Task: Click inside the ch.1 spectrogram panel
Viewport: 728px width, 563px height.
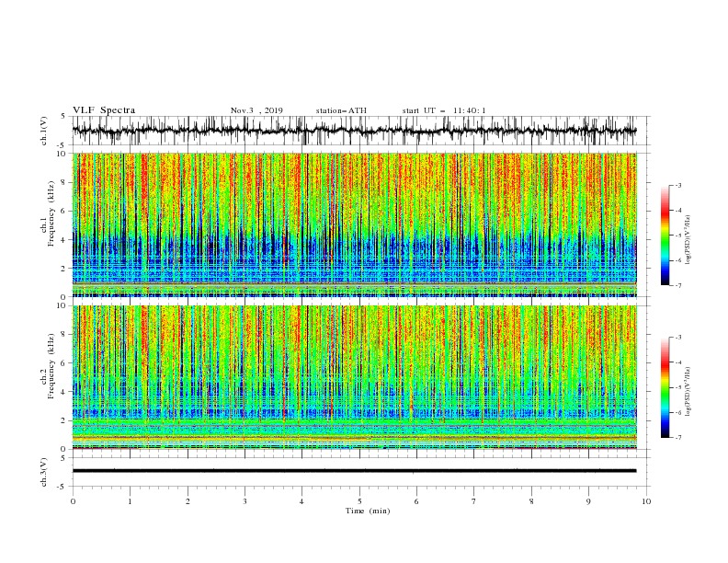Action: click(354, 224)
